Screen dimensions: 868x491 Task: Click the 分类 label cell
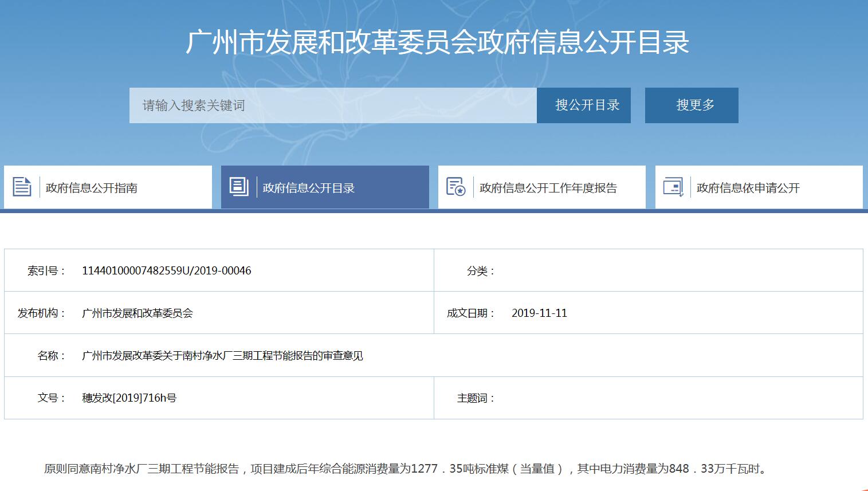pos(480,270)
